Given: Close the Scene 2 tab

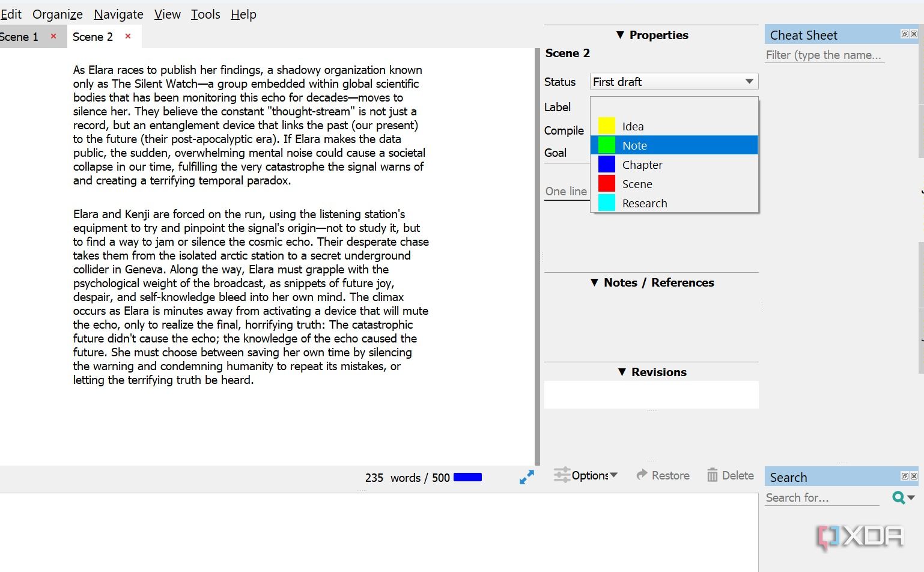Looking at the screenshot, I should click(x=128, y=36).
